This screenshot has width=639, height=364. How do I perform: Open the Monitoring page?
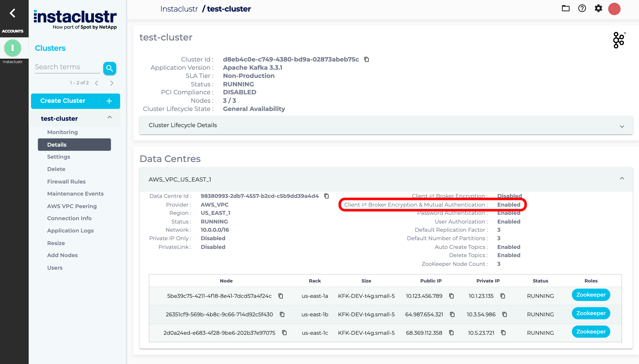62,132
